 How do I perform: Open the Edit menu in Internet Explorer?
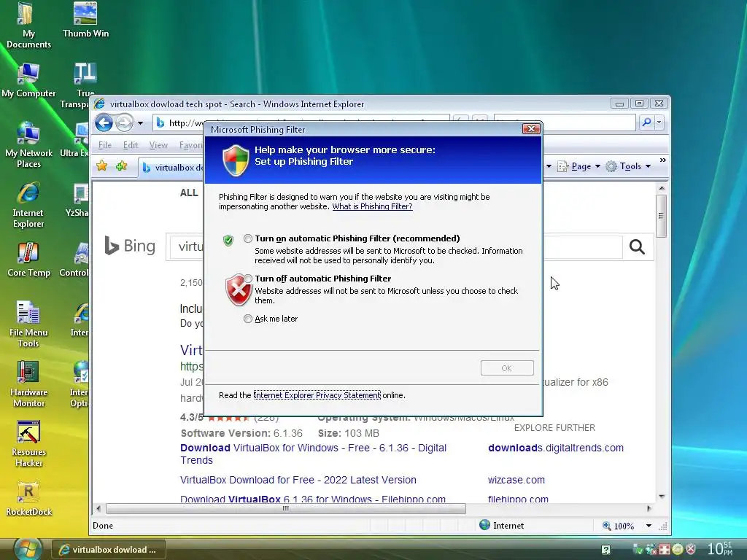tap(130, 145)
